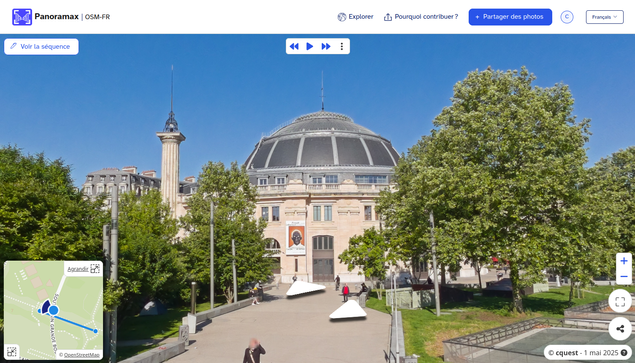Open 'Pourquoi contribuer ?' link
The image size is (635, 363).
[x=421, y=17]
